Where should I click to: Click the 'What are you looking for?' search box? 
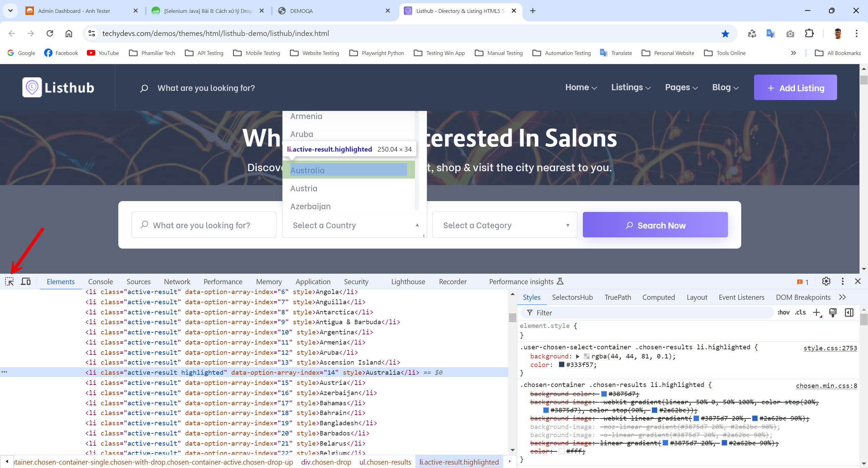coord(204,225)
